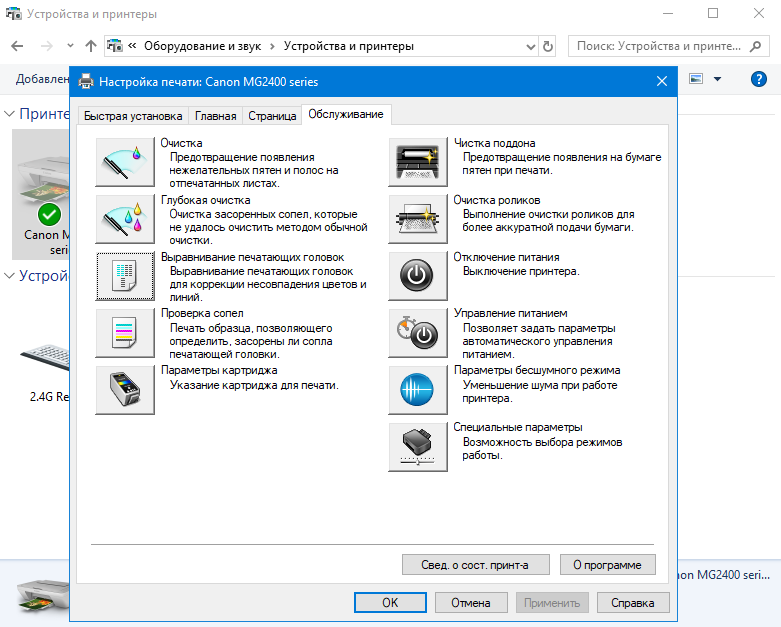Image resolution: width=781 pixels, height=627 pixels.
Task: Open Параметры картриджа settings
Action: (x=125, y=389)
